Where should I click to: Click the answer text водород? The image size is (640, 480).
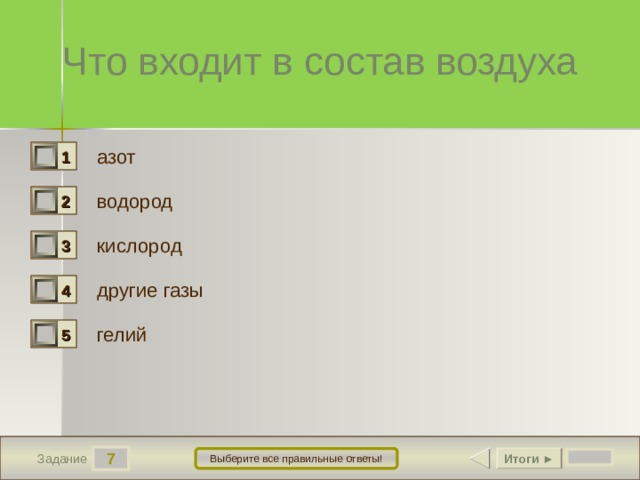134,202
